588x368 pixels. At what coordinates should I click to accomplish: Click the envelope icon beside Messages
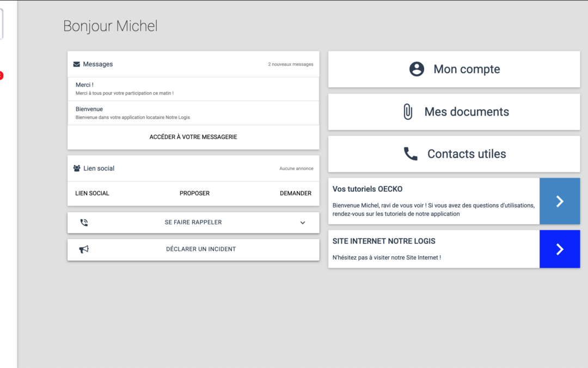click(x=77, y=64)
